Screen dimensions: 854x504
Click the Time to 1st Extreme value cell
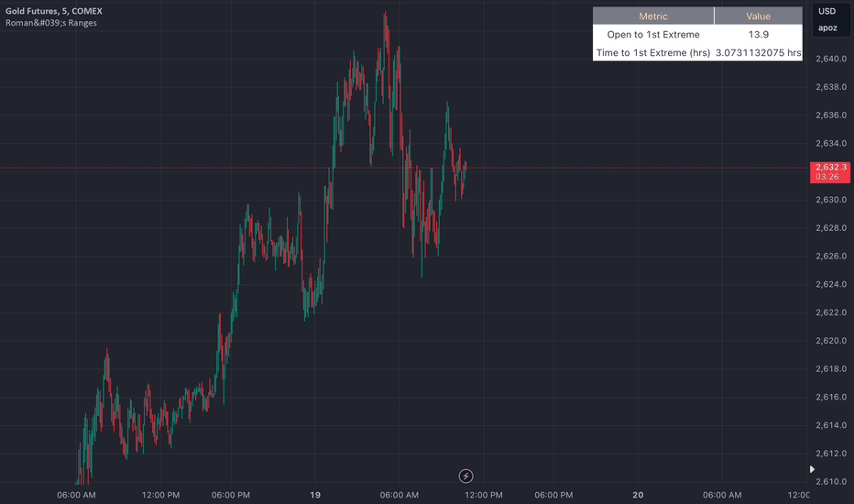[758, 52]
